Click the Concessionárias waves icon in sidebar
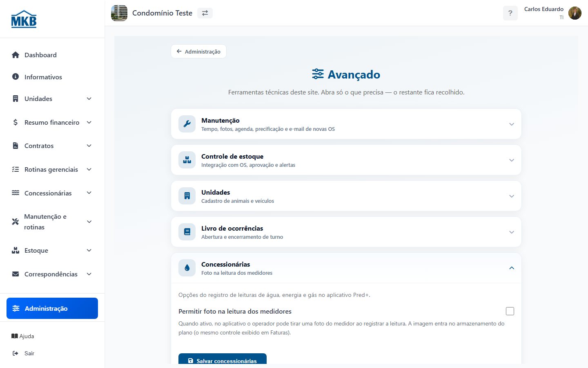The image size is (588, 368). 16,193
